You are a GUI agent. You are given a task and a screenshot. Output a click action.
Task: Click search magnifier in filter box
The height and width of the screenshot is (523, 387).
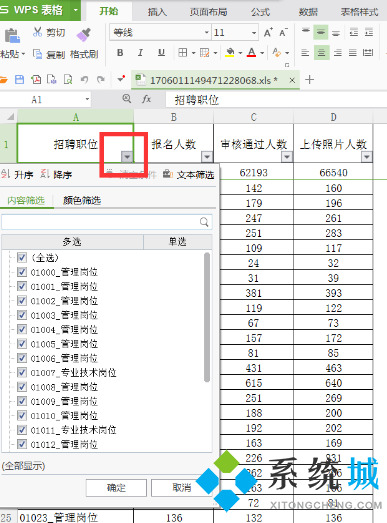(x=204, y=222)
